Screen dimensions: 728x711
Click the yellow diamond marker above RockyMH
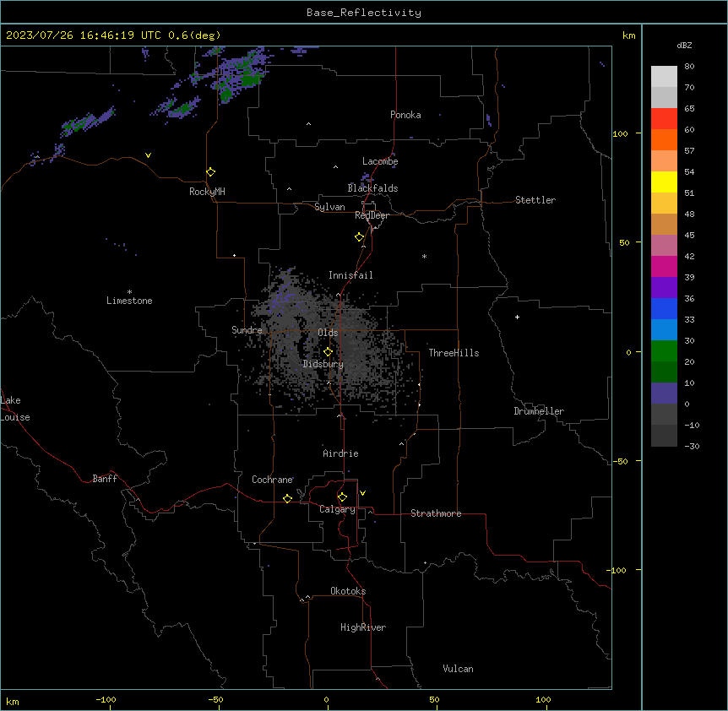click(210, 172)
